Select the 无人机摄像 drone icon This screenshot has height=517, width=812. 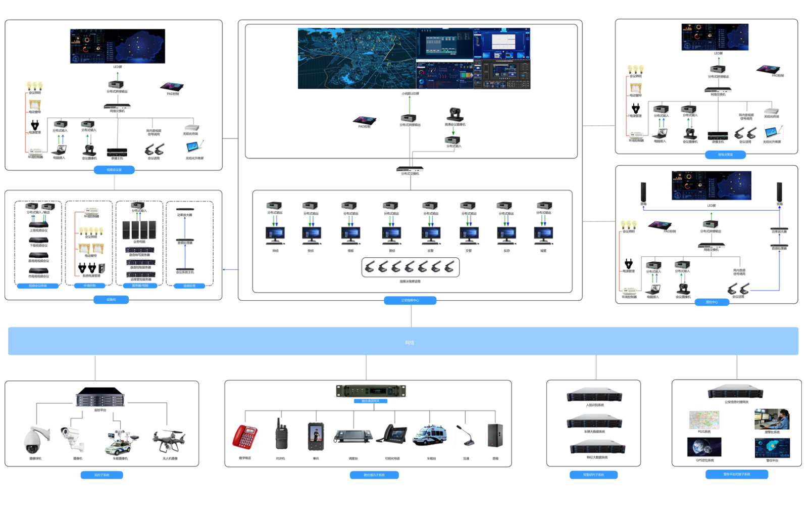(x=170, y=441)
